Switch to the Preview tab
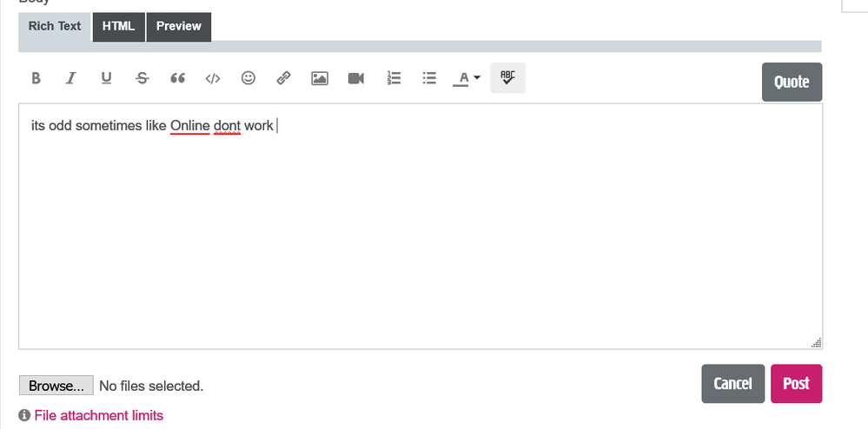Screen dimensions: 868x429 [179, 26]
